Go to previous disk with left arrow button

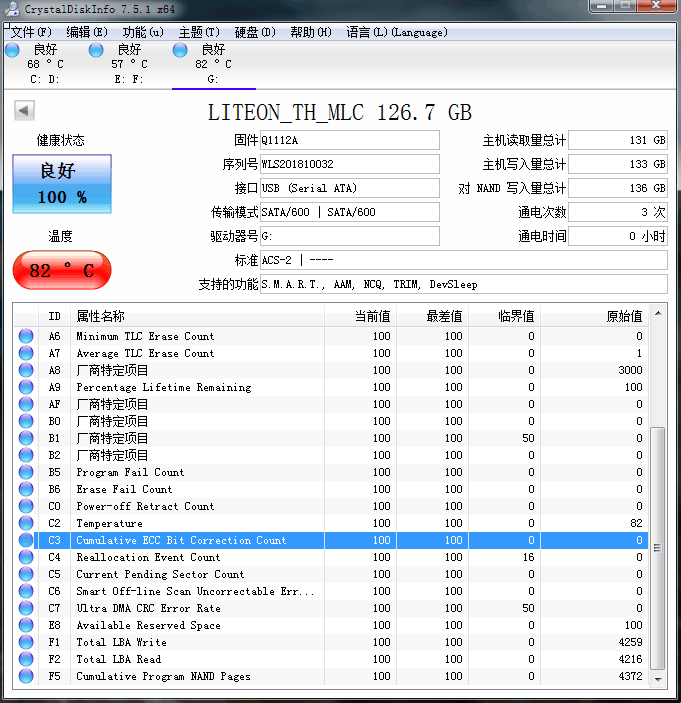point(24,110)
